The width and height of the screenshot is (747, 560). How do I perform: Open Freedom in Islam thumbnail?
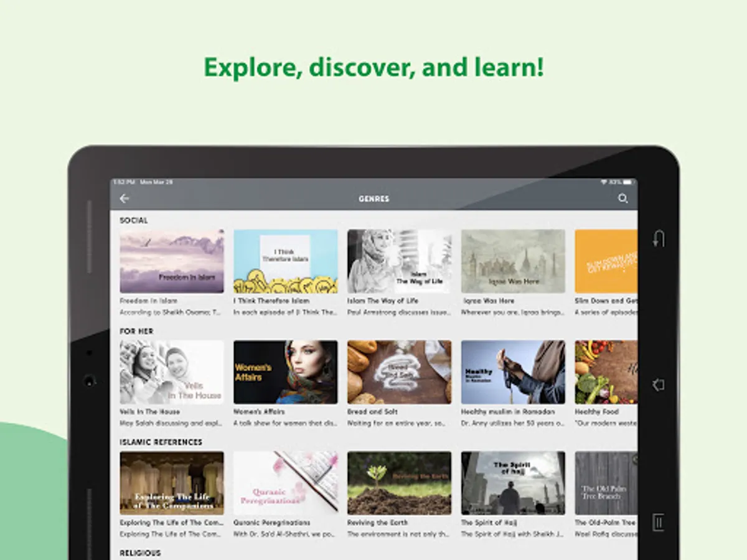tap(172, 261)
